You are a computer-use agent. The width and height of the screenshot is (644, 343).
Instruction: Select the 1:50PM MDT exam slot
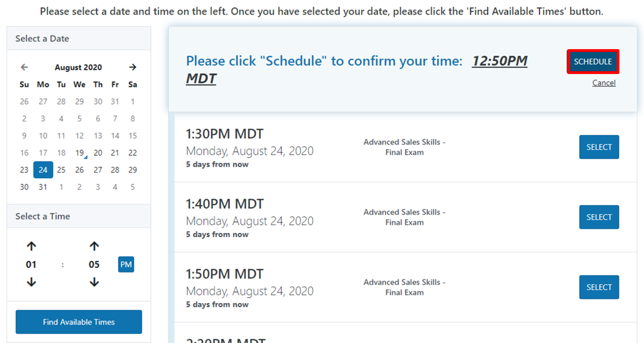click(x=599, y=287)
